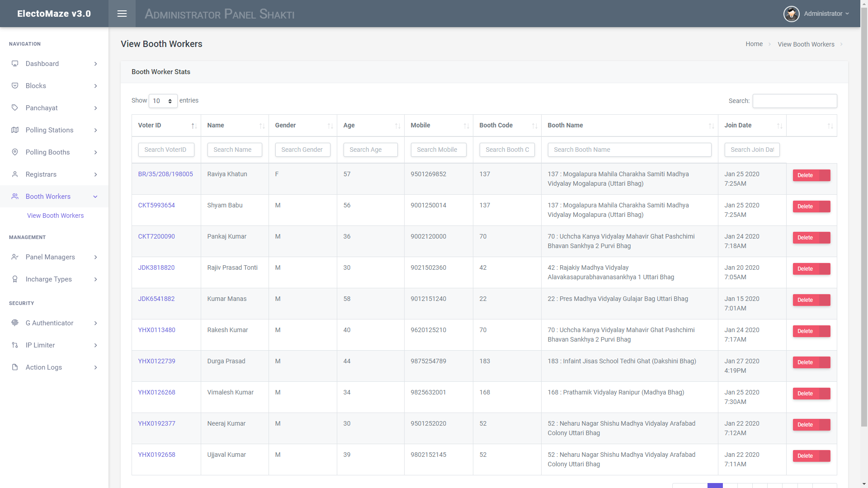Viewport: 868px width, 488px height.
Task: Open the G Authenticator menu item
Action: [54, 323]
